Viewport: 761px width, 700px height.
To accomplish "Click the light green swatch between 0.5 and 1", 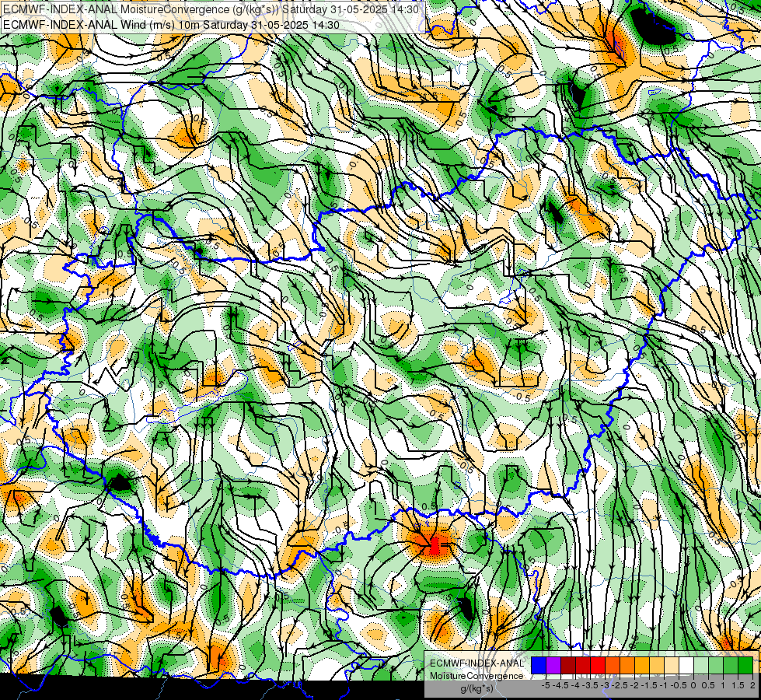I will coord(717,665).
